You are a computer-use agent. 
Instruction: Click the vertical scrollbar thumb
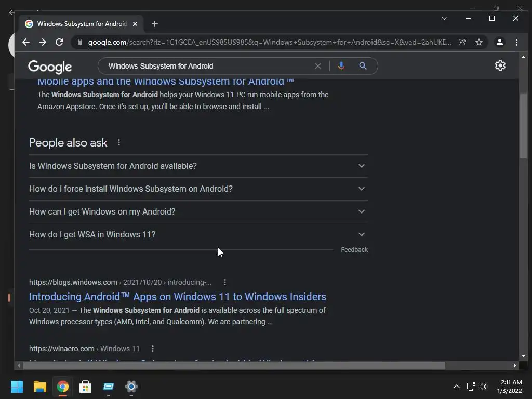tap(523, 126)
